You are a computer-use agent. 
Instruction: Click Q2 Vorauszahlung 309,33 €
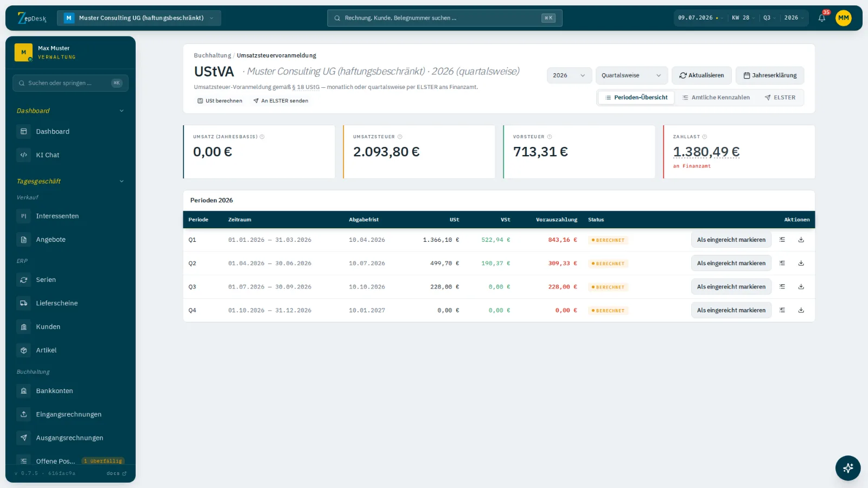click(563, 264)
